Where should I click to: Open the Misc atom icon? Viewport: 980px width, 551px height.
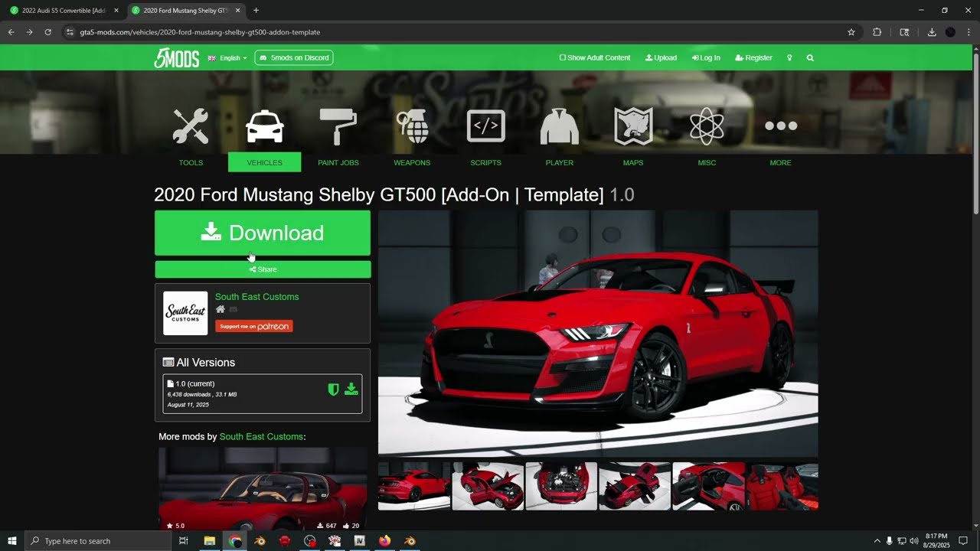coord(707,126)
